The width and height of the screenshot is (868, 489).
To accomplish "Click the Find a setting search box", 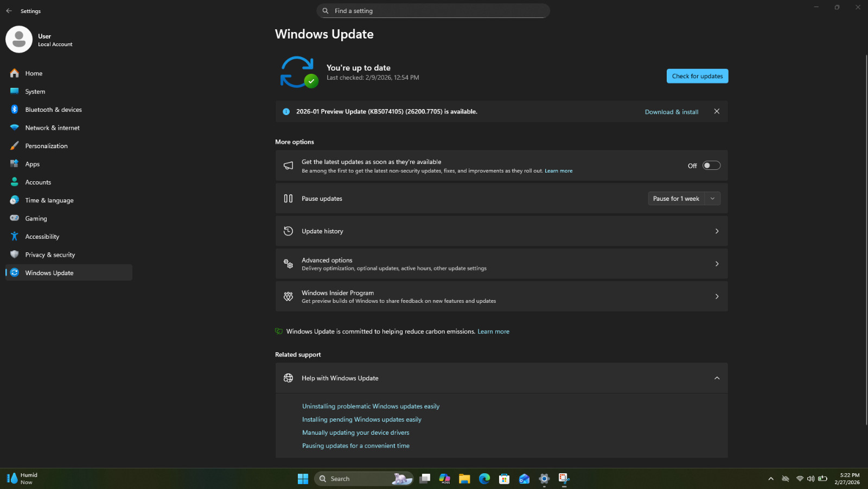I will (433, 11).
